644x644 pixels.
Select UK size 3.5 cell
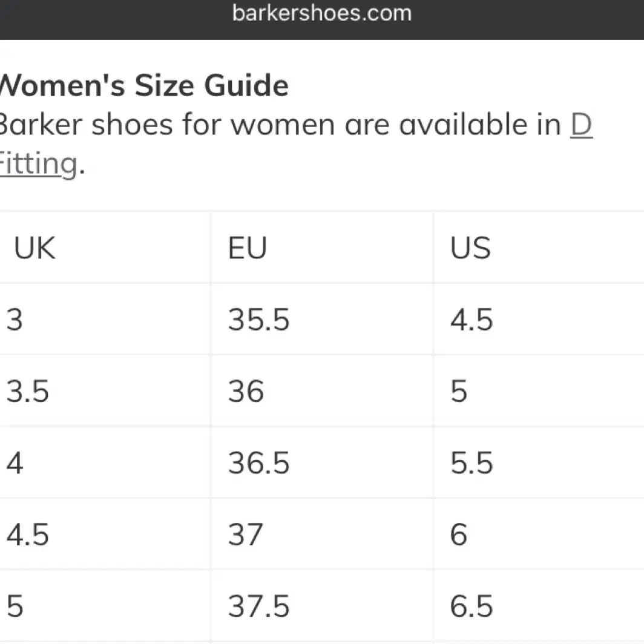tap(105, 390)
